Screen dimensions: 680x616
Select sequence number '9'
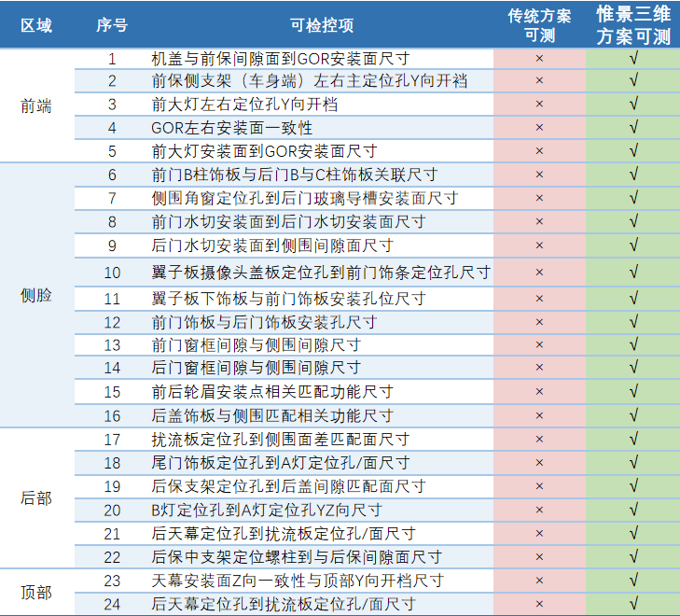[112, 245]
